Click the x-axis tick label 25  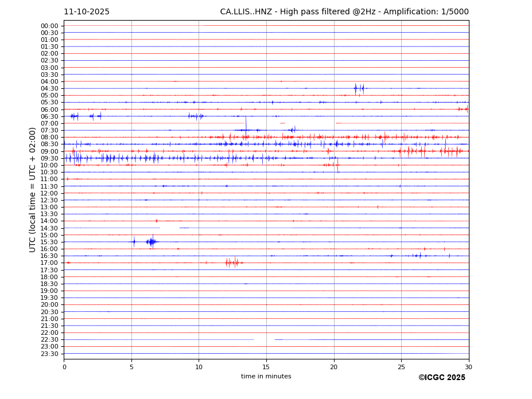401,367
